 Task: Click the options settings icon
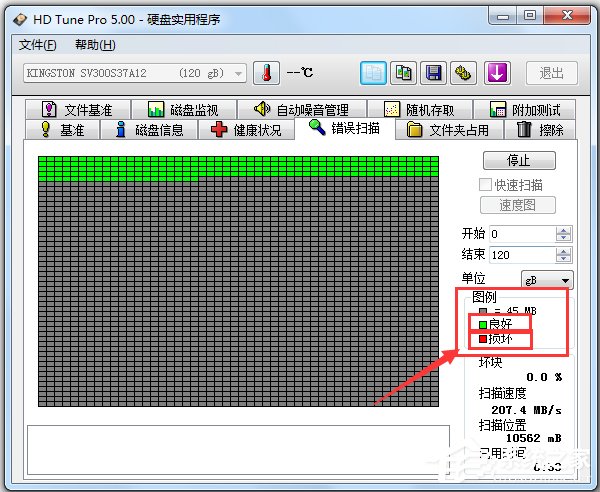point(464,73)
